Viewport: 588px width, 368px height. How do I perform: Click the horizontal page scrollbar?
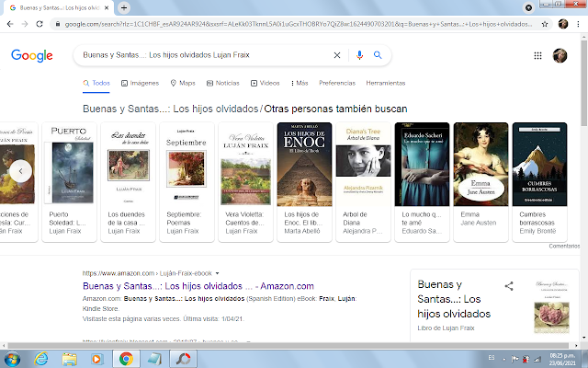(x=288, y=346)
